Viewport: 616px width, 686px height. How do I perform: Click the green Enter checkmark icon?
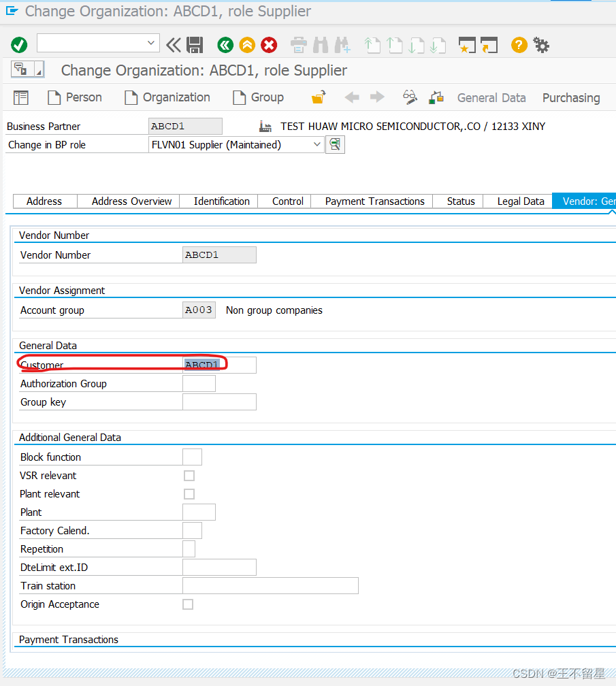click(x=19, y=45)
